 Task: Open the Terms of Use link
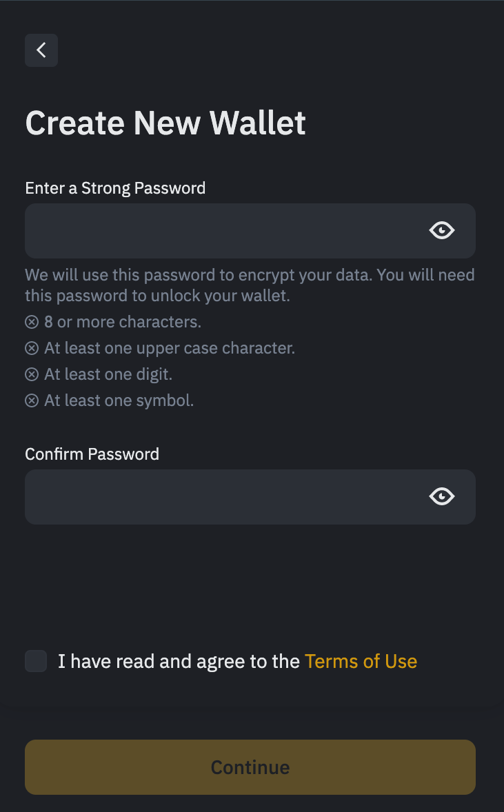(x=361, y=662)
